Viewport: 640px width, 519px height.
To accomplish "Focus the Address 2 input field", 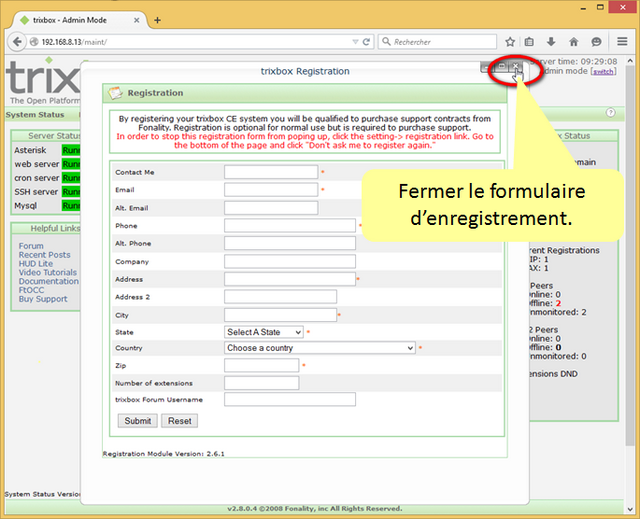I will click(x=280, y=297).
